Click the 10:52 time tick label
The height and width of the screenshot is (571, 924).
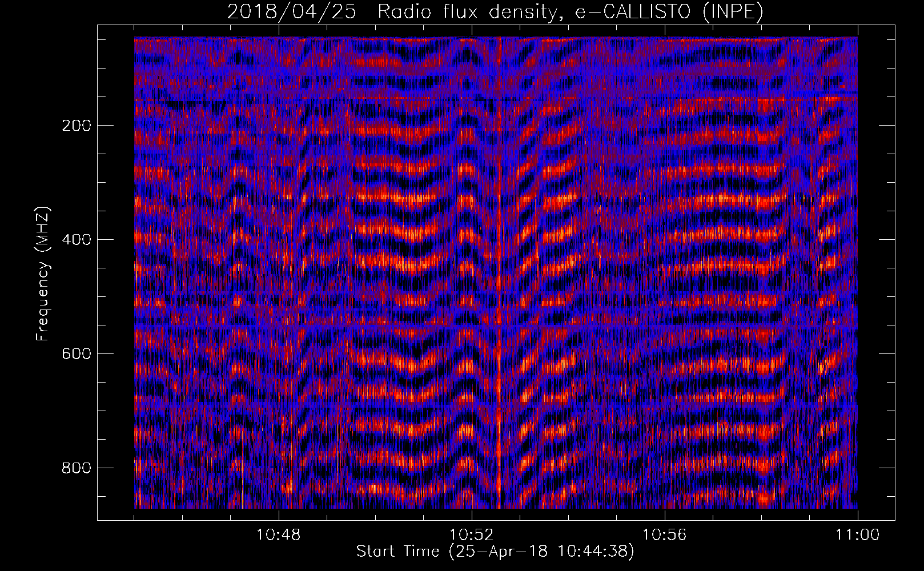pos(472,535)
